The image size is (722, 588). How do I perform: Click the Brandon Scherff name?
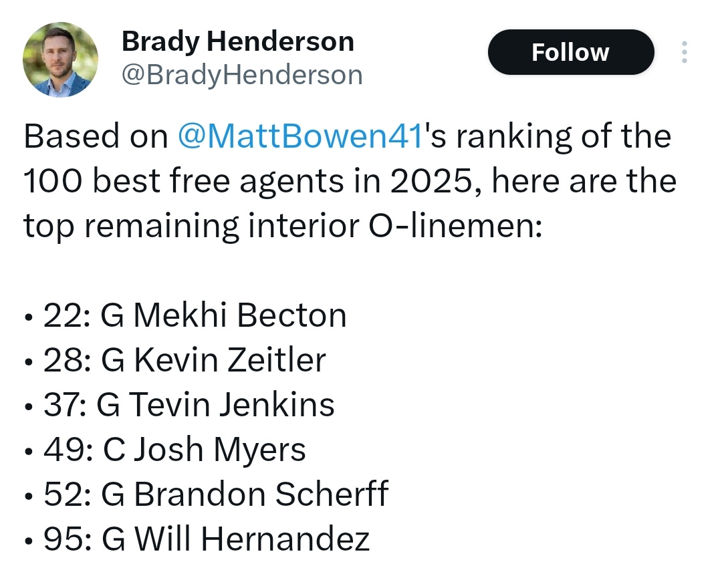tap(261, 494)
